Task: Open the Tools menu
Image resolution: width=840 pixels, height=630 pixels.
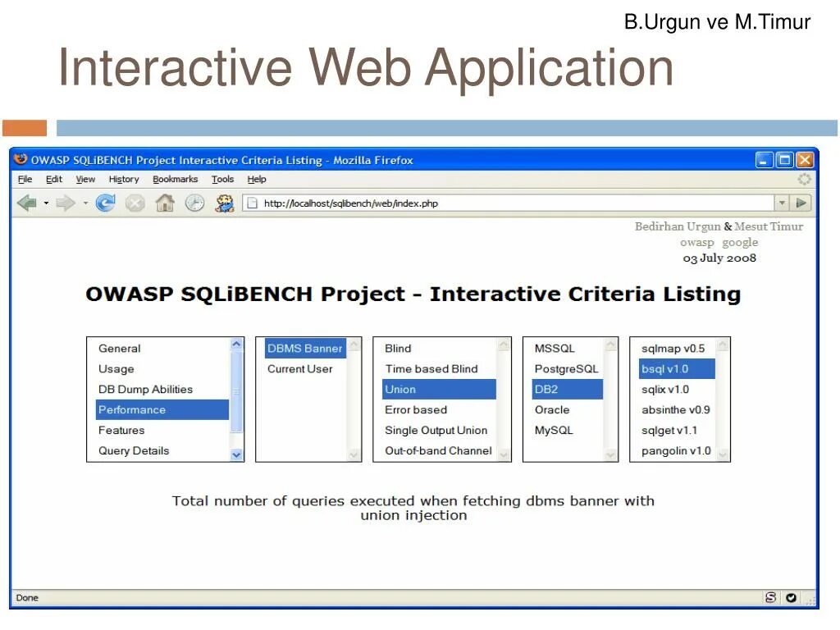Action: [x=222, y=180]
